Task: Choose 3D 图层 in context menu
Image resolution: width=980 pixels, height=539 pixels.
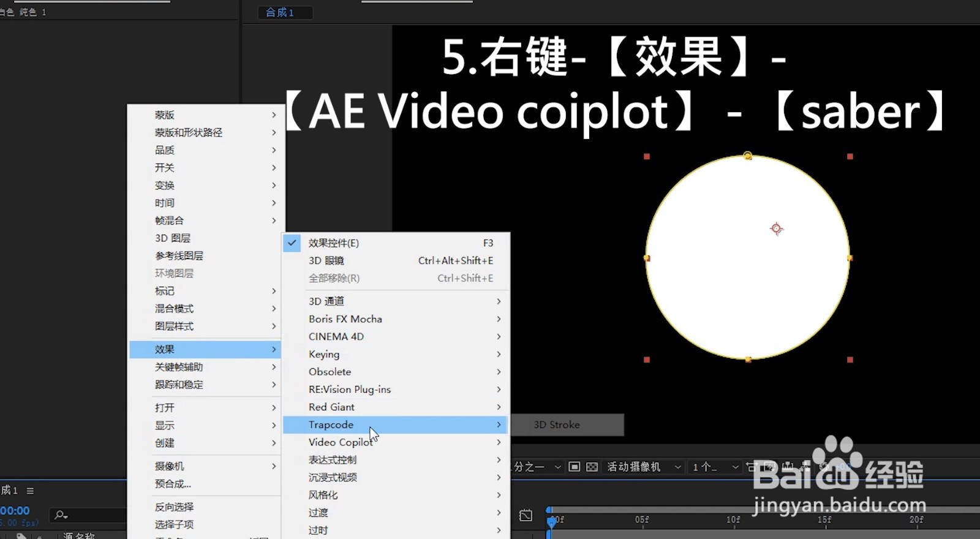Action: tap(205, 238)
